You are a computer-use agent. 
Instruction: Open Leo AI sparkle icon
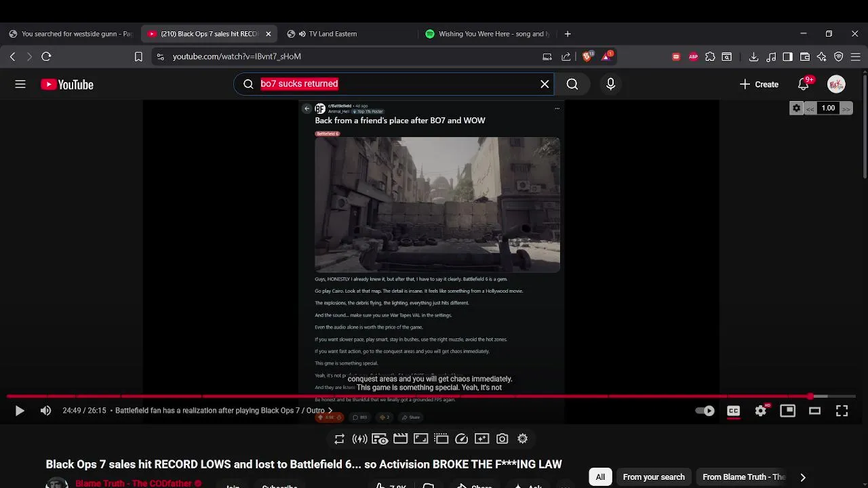point(822,57)
